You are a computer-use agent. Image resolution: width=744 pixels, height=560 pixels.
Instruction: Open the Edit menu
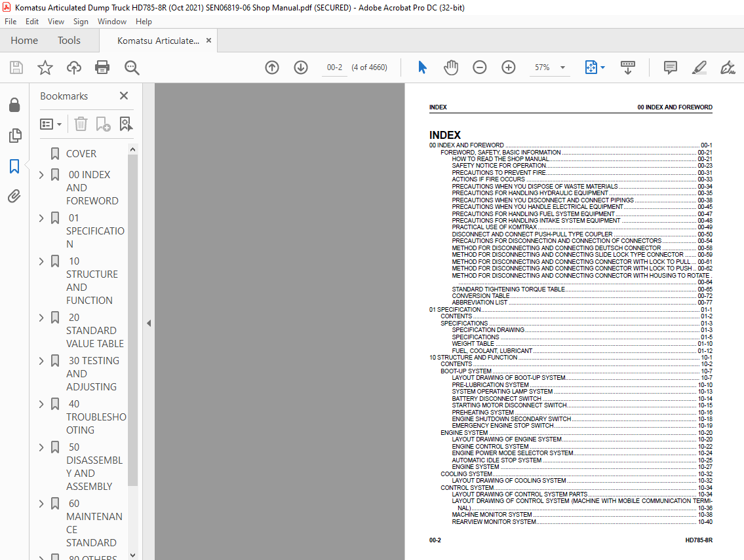coord(31,22)
